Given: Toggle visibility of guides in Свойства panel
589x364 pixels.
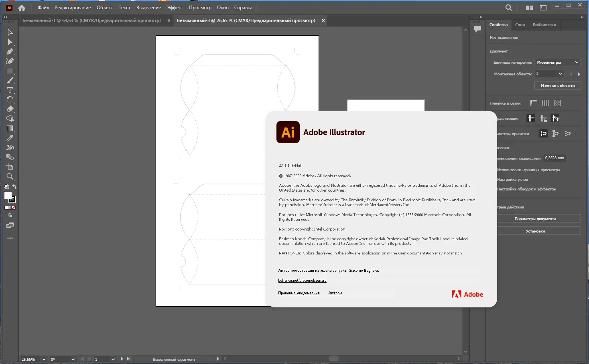Looking at the screenshot, I should [531, 118].
